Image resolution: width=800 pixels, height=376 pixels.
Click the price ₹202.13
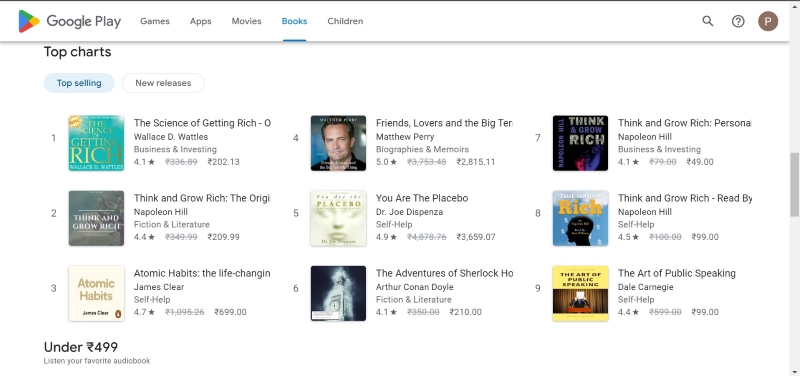pyautogui.click(x=223, y=162)
